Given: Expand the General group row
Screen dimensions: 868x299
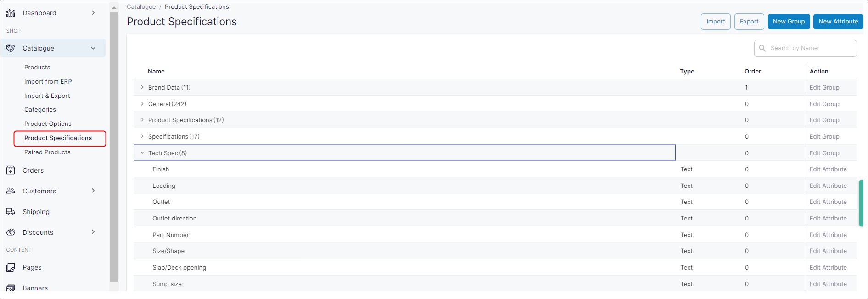Looking at the screenshot, I should (142, 104).
